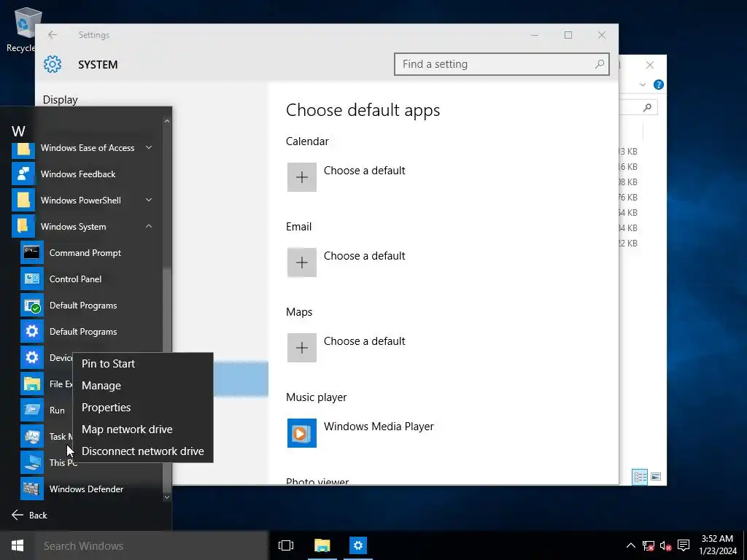This screenshot has height=560, width=747.
Task: Expand Windows Ease of Access folder chevron
Action: pos(149,147)
